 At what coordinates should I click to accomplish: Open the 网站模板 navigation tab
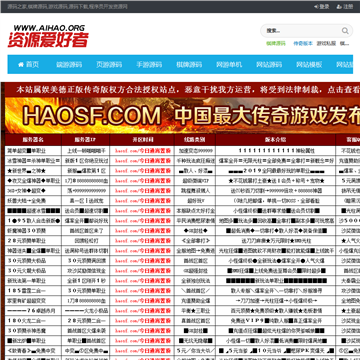point(309,64)
